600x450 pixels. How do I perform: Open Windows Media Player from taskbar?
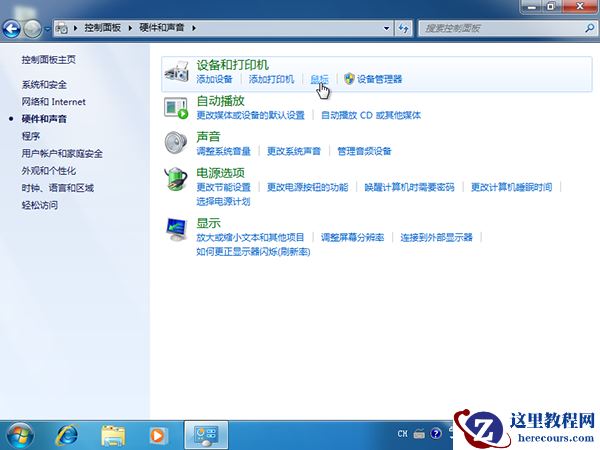pos(158,435)
